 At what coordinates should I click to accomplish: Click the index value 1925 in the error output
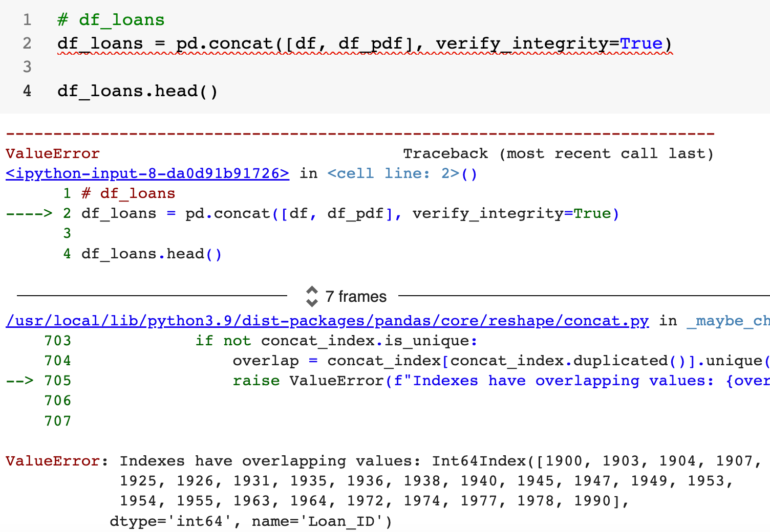(139, 481)
